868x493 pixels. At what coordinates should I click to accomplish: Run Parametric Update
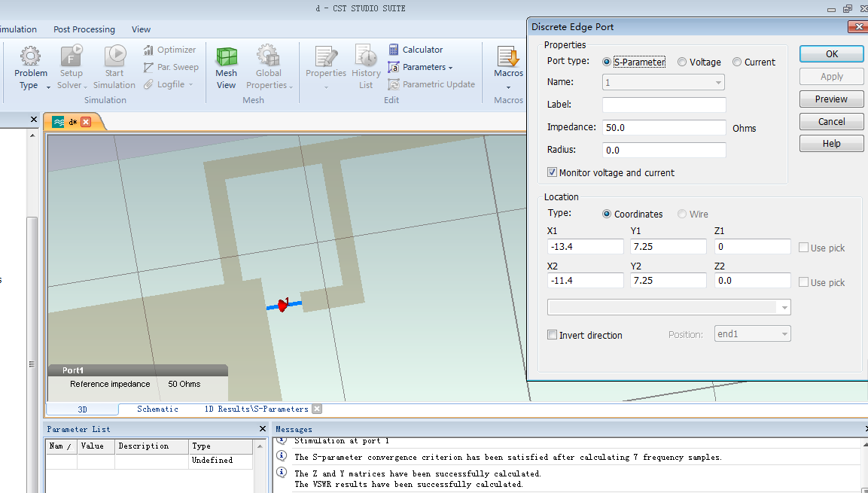[431, 84]
